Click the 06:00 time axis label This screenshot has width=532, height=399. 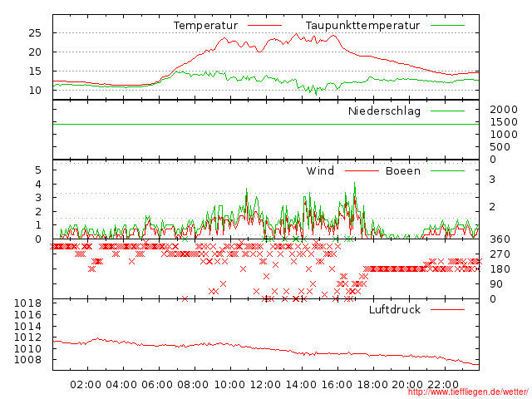[157, 385]
